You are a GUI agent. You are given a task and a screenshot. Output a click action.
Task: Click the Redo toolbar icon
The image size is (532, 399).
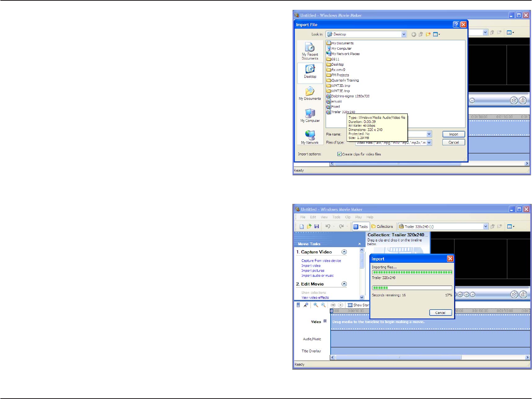(x=341, y=227)
